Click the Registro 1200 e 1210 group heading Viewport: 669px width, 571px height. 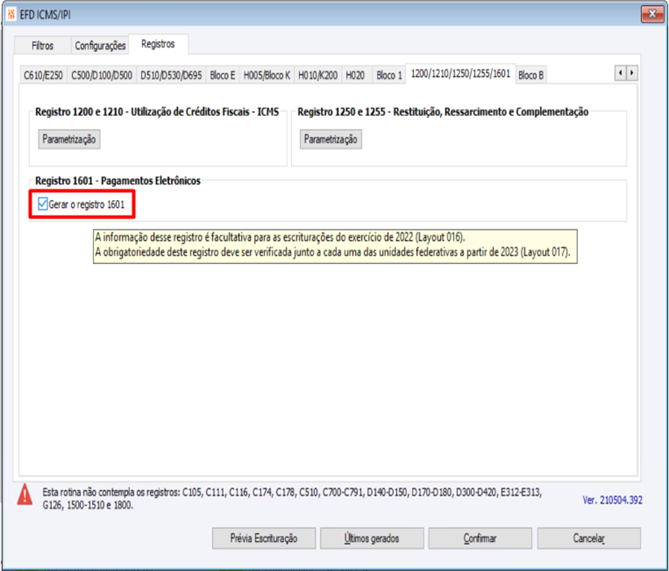click(x=157, y=112)
